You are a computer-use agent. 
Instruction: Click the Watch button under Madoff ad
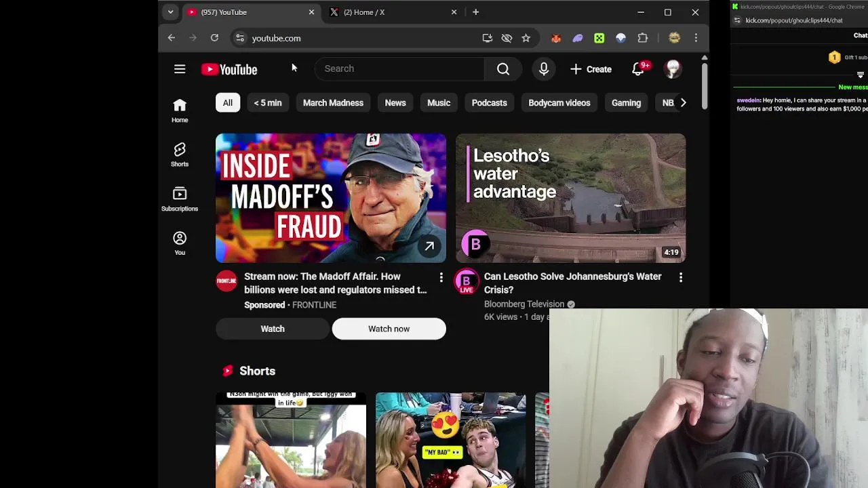pos(273,329)
